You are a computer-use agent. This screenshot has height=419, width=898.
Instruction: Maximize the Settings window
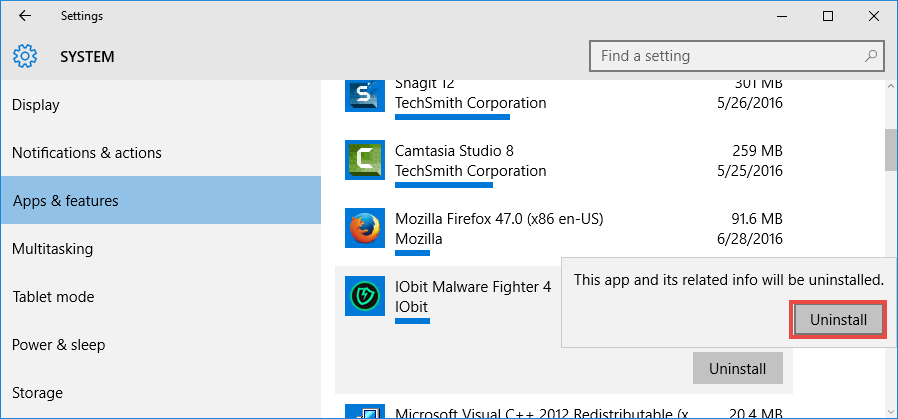(x=828, y=16)
